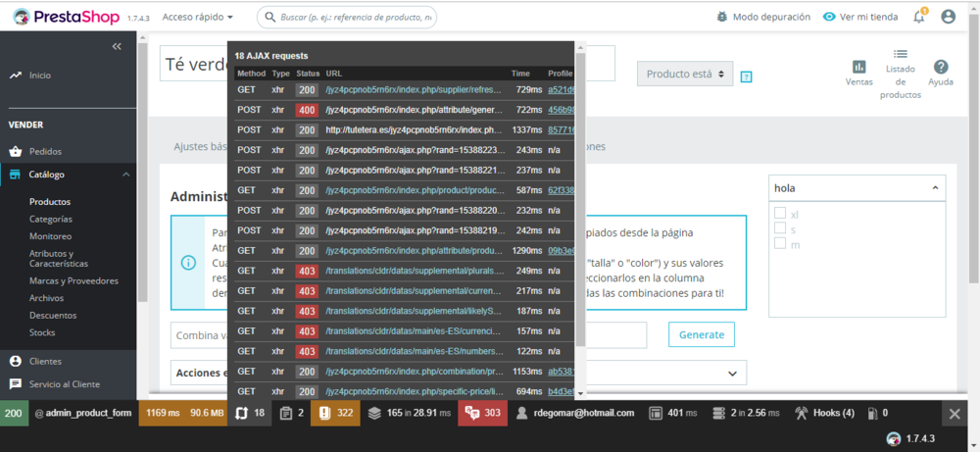This screenshot has width=980, height=452.
Task: Click the PrestaShop logo
Action: pyautogui.click(x=67, y=17)
